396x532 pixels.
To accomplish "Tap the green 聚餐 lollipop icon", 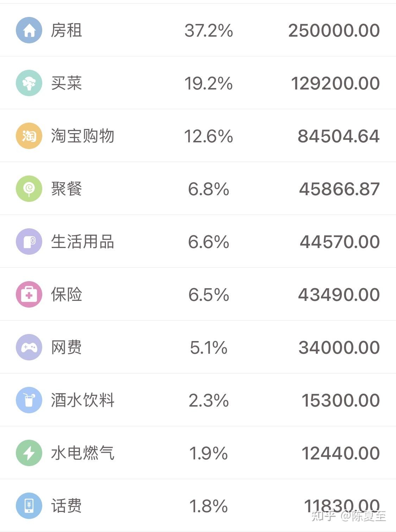I will tap(29, 189).
